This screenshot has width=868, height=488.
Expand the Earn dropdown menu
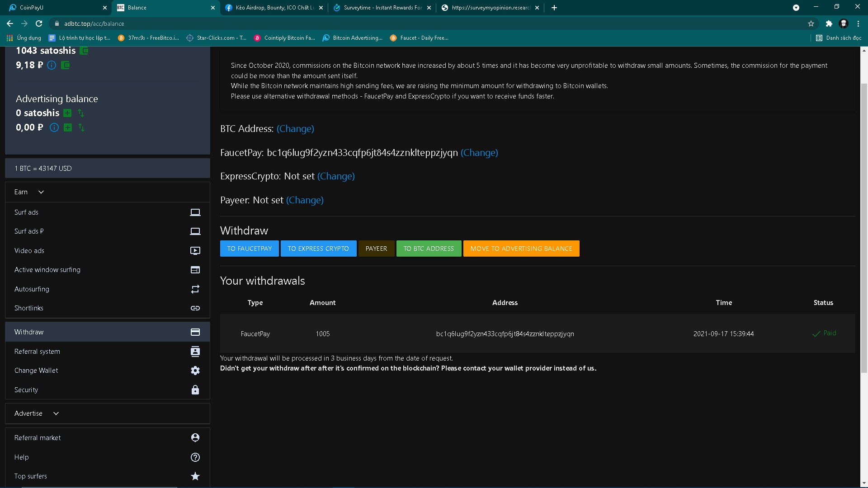(28, 191)
